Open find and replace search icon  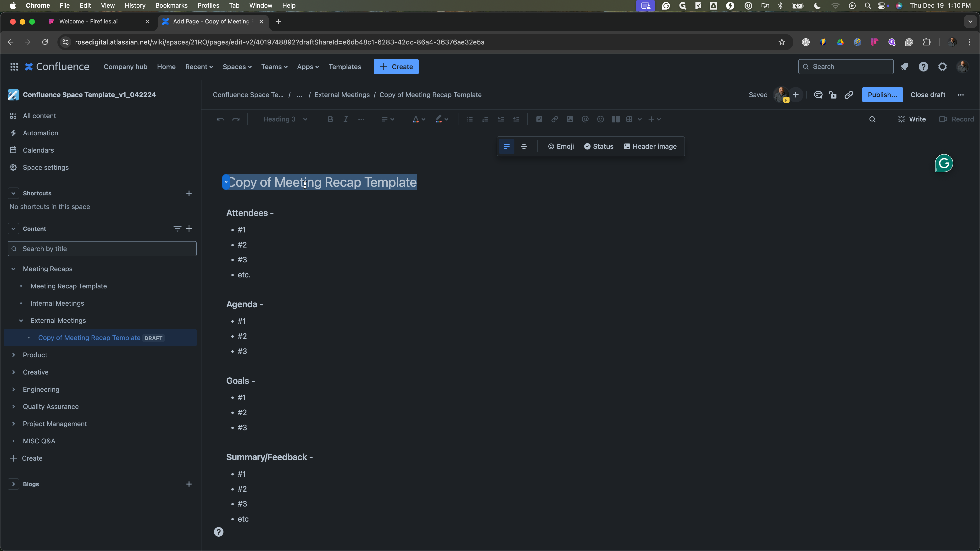pos(872,119)
